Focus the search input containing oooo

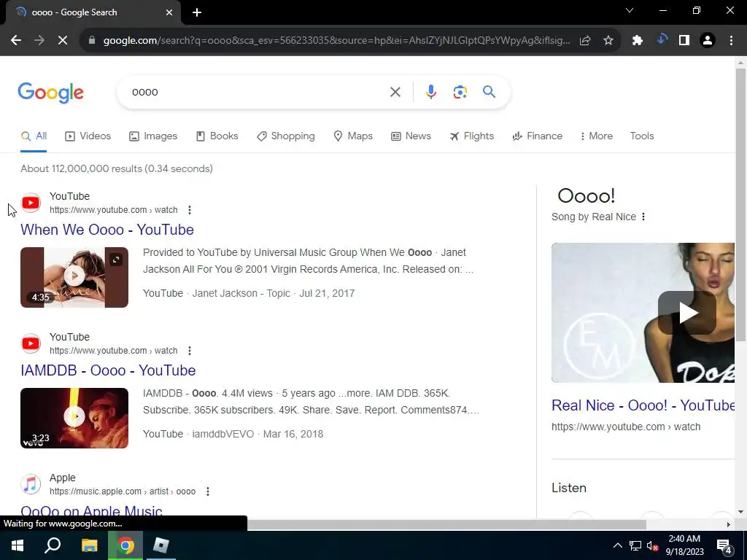258,92
